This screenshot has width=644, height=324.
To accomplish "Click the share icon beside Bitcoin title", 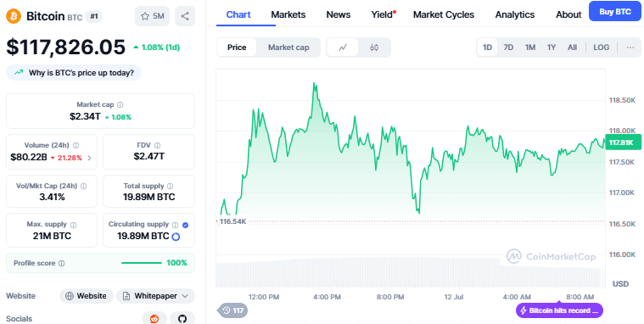I will click(185, 16).
